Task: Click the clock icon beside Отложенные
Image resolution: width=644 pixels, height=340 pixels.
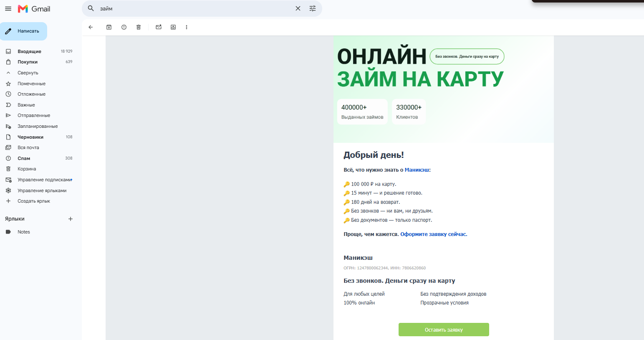Action: pyautogui.click(x=8, y=94)
